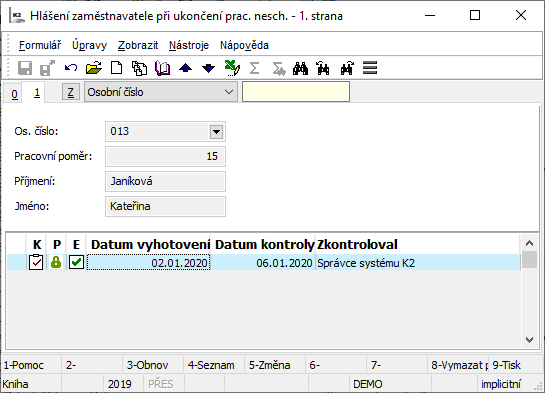Click the 1-Pomoc function key button
This screenshot has width=545, height=393.
(x=31, y=365)
